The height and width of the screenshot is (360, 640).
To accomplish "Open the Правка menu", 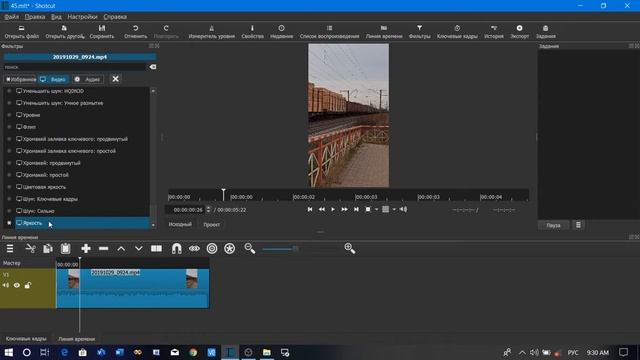I will [x=35, y=17].
